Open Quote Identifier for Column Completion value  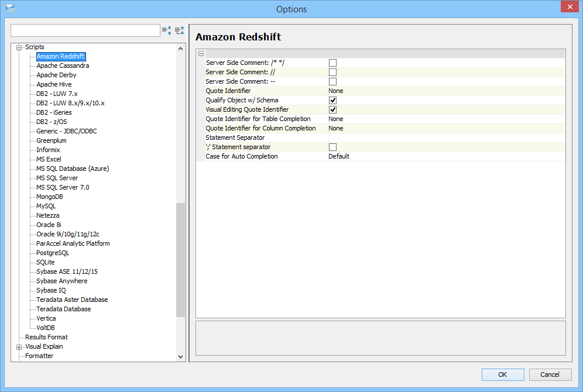446,128
